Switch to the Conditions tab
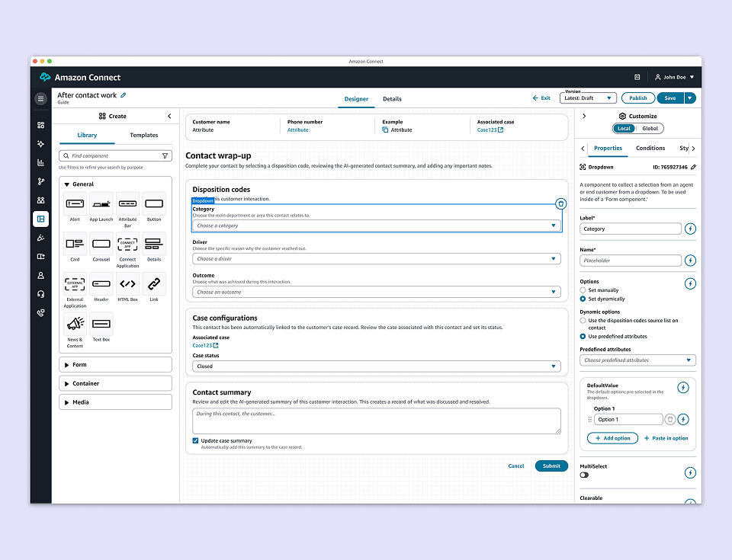 [650, 148]
